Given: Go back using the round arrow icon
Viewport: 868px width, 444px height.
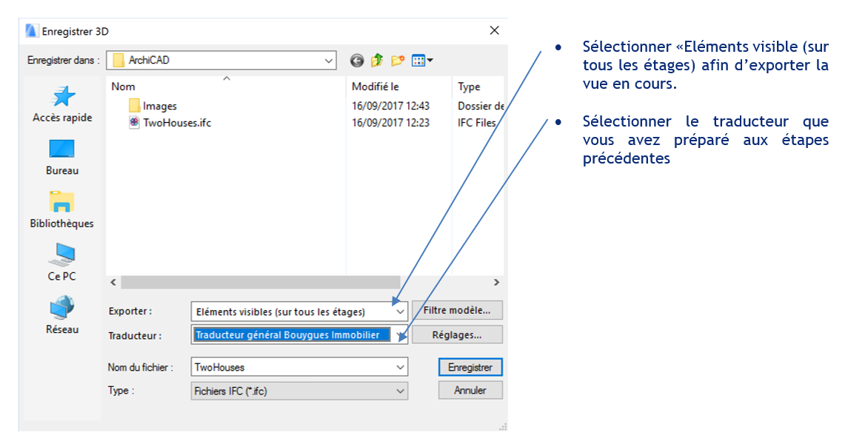Looking at the screenshot, I should 357,60.
